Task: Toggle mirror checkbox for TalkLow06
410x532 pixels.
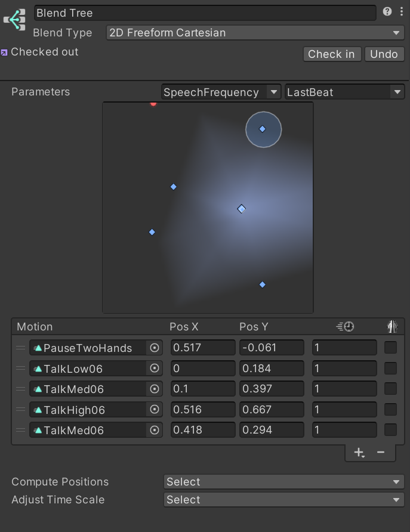Action: point(390,369)
